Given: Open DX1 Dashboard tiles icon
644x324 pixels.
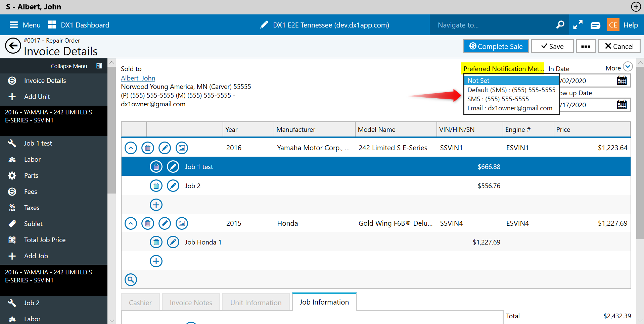Looking at the screenshot, I should click(x=52, y=24).
